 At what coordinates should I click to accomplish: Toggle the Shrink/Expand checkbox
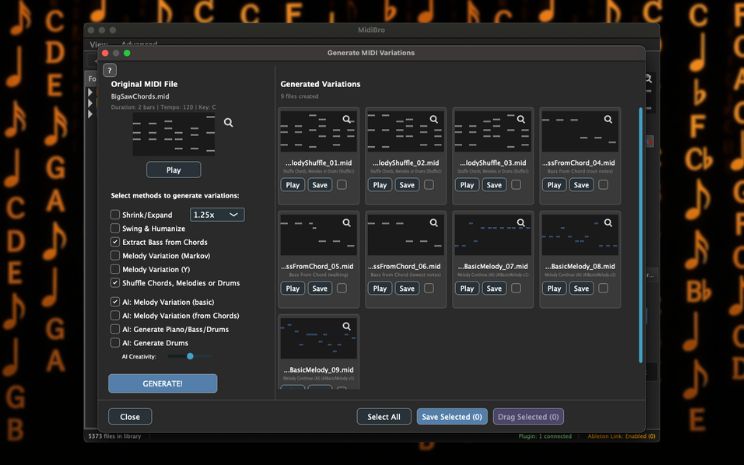pyautogui.click(x=115, y=214)
